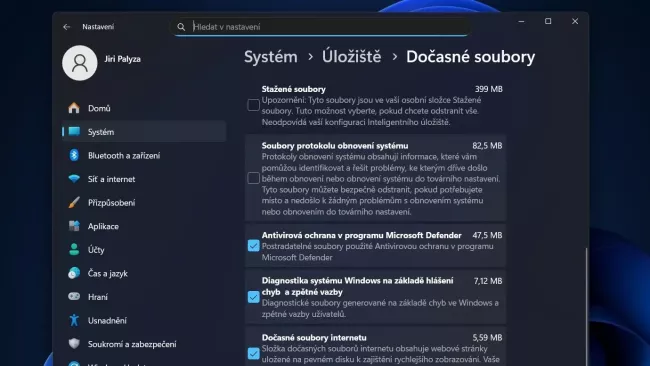Click the 5,59 MB size value
Screen dimensions: 650x366
click(x=487, y=338)
